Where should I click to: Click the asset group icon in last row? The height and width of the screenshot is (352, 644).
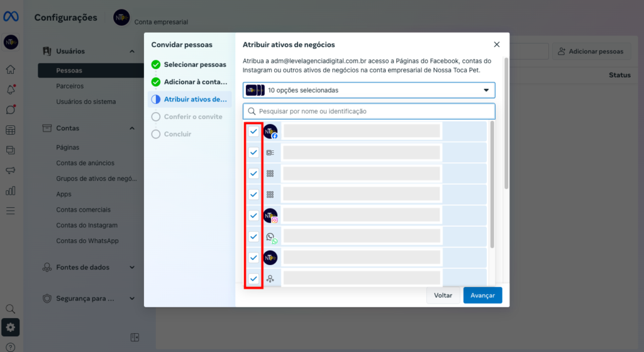270,279
